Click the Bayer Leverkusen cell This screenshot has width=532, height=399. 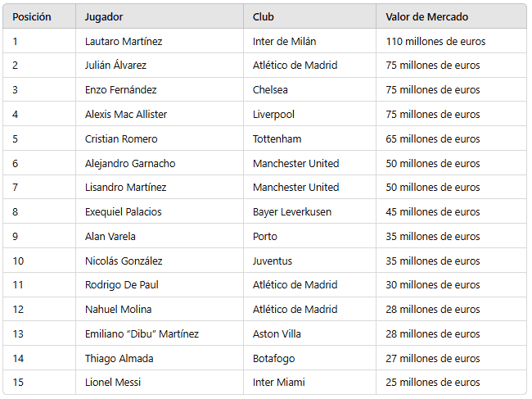pos(292,212)
